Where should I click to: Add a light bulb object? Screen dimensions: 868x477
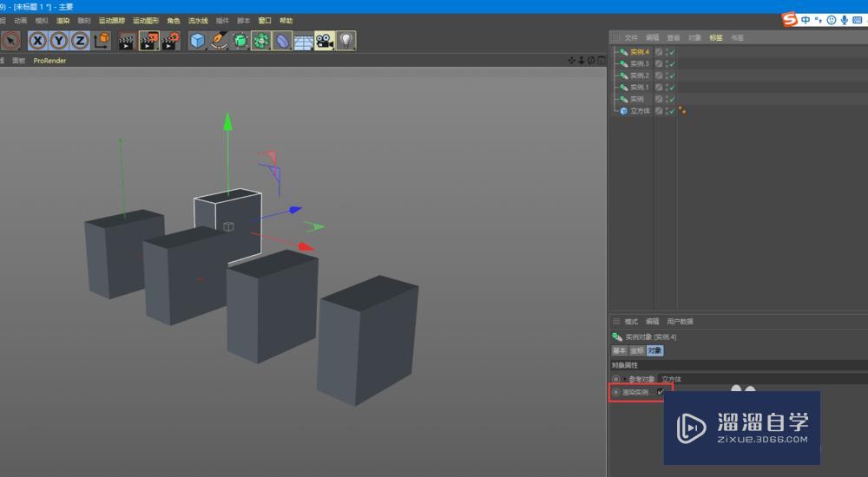coord(346,41)
